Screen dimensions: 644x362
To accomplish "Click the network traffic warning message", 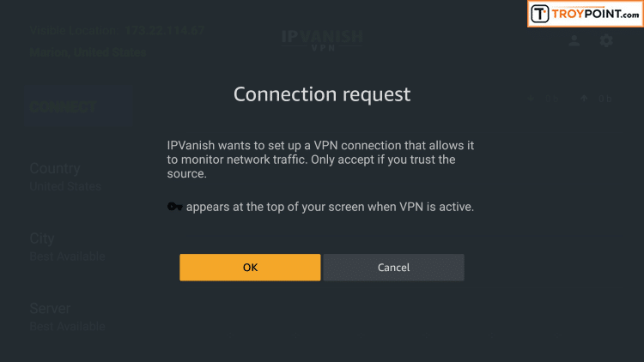I will [320, 160].
